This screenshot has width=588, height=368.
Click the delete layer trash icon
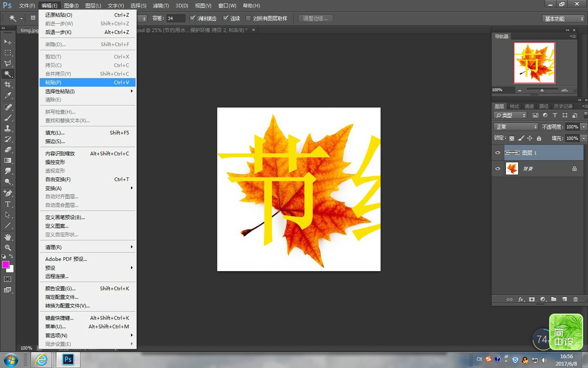pos(575,299)
